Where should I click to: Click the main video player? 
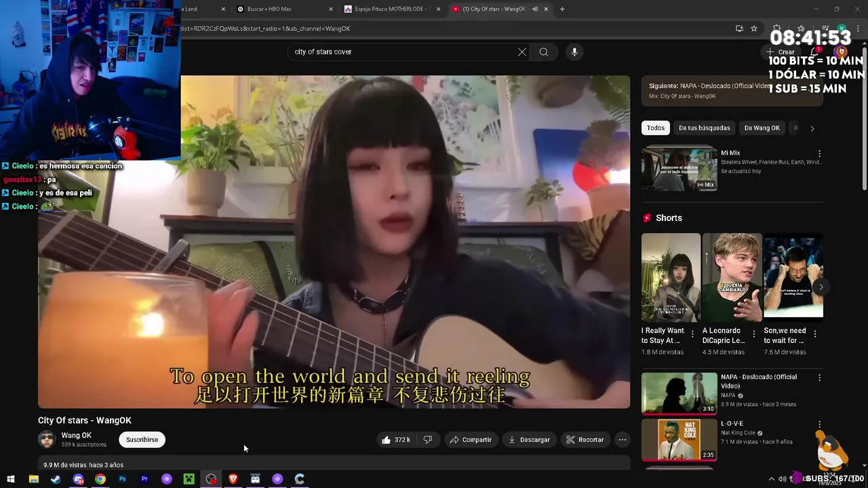(x=334, y=242)
